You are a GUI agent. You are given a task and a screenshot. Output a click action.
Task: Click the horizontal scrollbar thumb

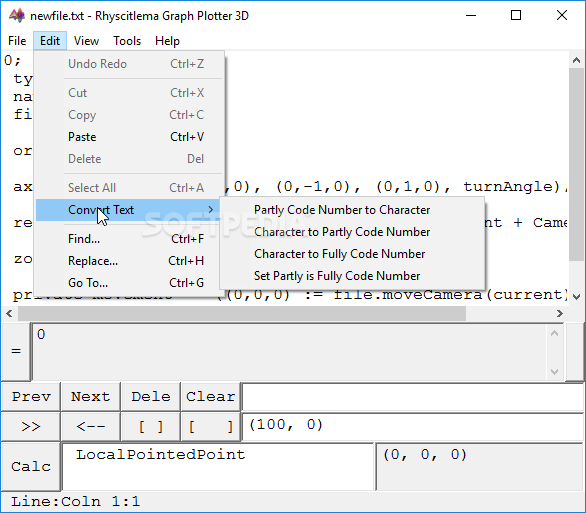click(x=242, y=313)
